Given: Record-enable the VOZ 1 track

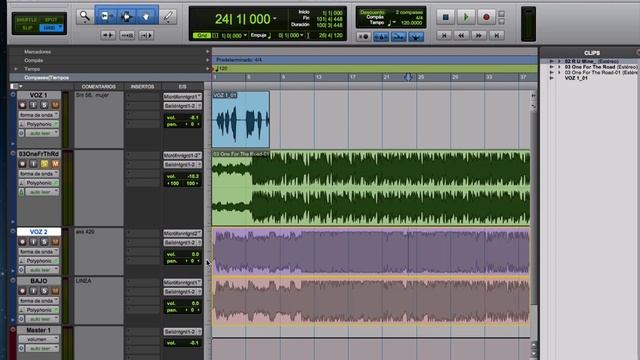Looking at the screenshot, I should 22,105.
